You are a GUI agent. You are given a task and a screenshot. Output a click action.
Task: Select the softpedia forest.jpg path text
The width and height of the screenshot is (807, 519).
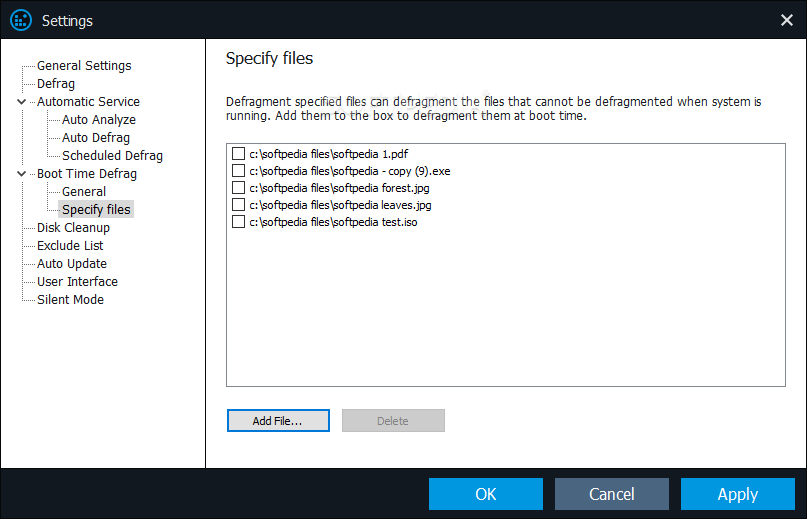pyautogui.click(x=340, y=188)
